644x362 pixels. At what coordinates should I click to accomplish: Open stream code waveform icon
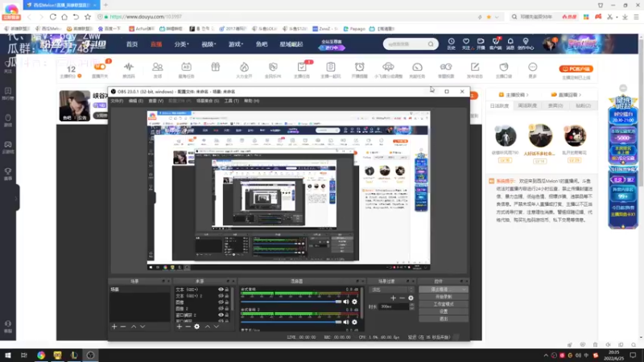129,67
